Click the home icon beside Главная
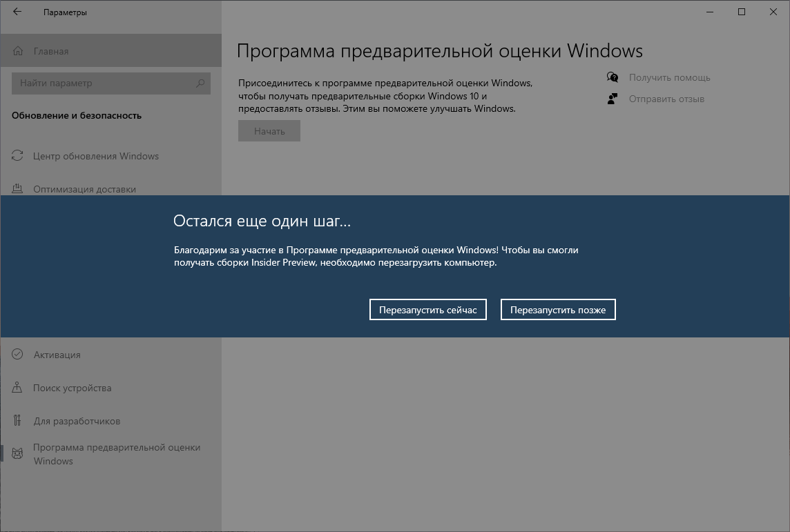This screenshot has height=532, width=790. tap(18, 51)
